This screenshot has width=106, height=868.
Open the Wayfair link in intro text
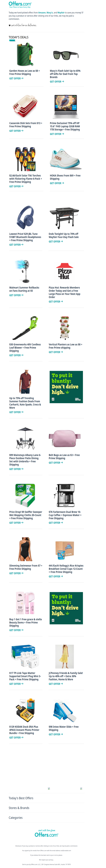(61, 12)
